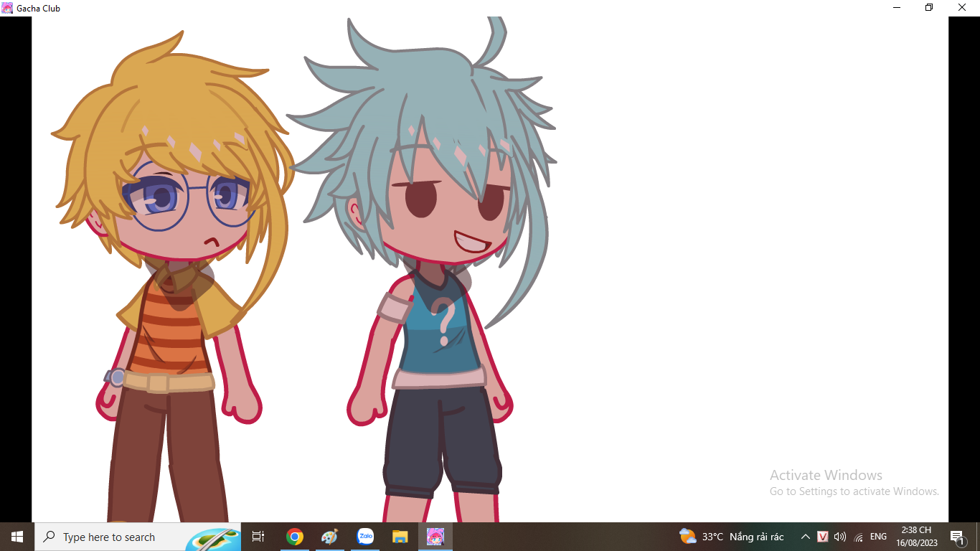Open the 33°C weather widget
Screen dimensions: 980x551
coord(731,537)
